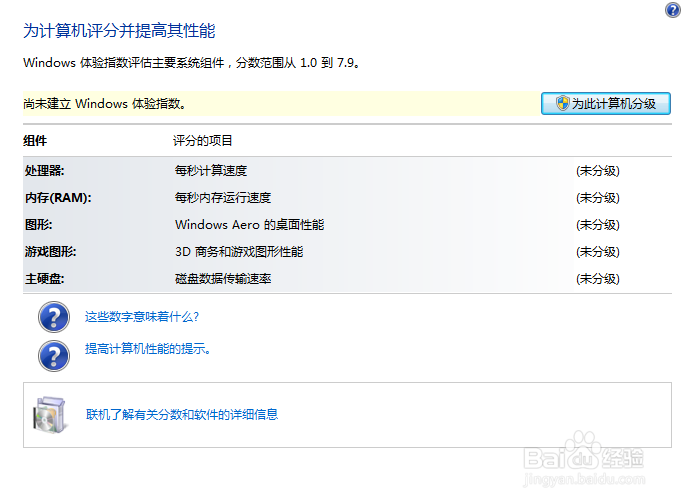Screen dimensions: 683x504
Task: Select the 处理器 component label
Action: 44,171
